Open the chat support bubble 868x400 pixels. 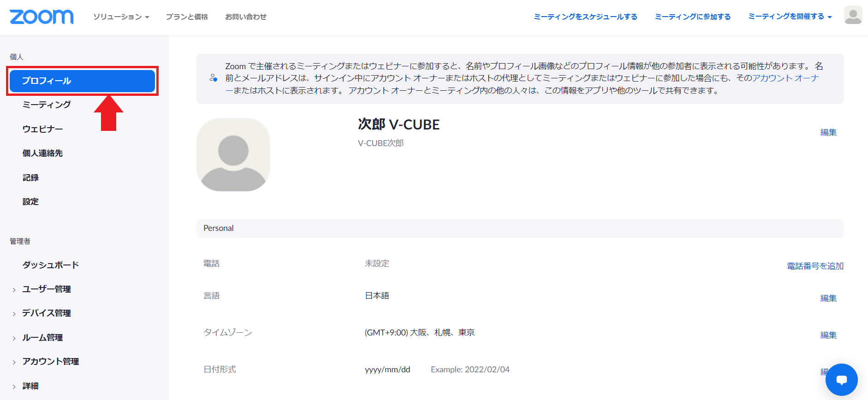[841, 380]
